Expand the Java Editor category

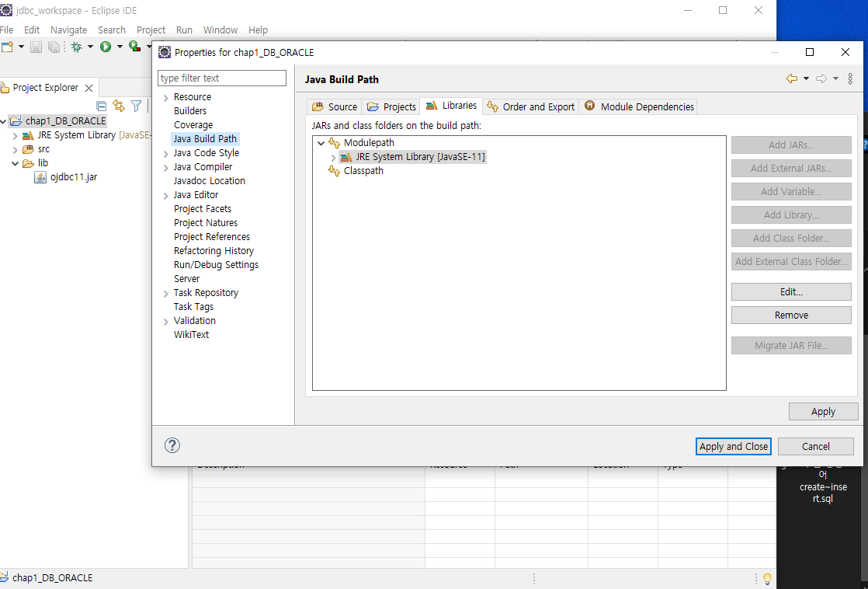pos(165,196)
